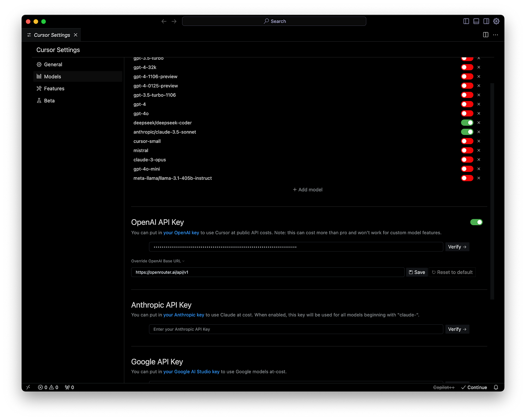Image resolution: width=526 pixels, height=420 pixels.
Task: Toggle bottom panel layout icon in title bar
Action: click(476, 21)
